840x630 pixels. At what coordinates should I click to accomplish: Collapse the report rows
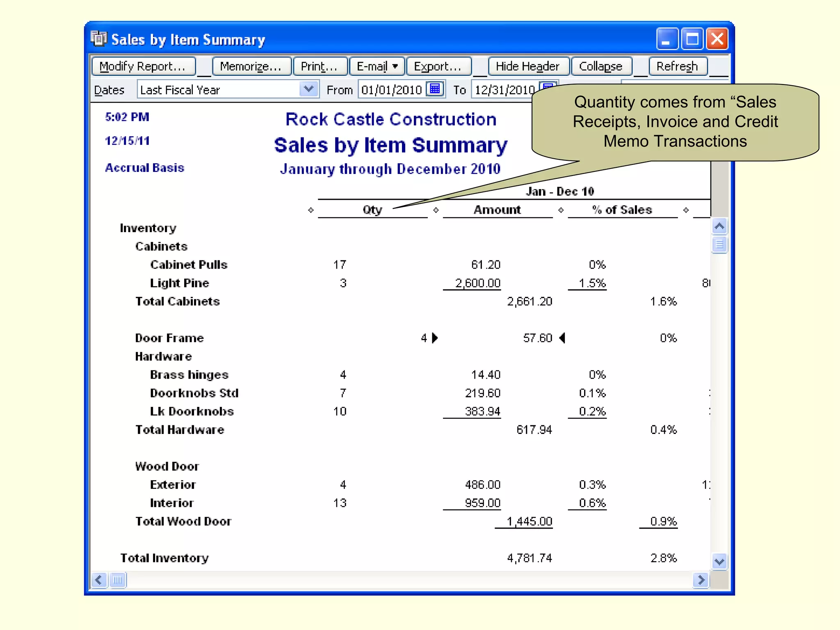point(601,66)
